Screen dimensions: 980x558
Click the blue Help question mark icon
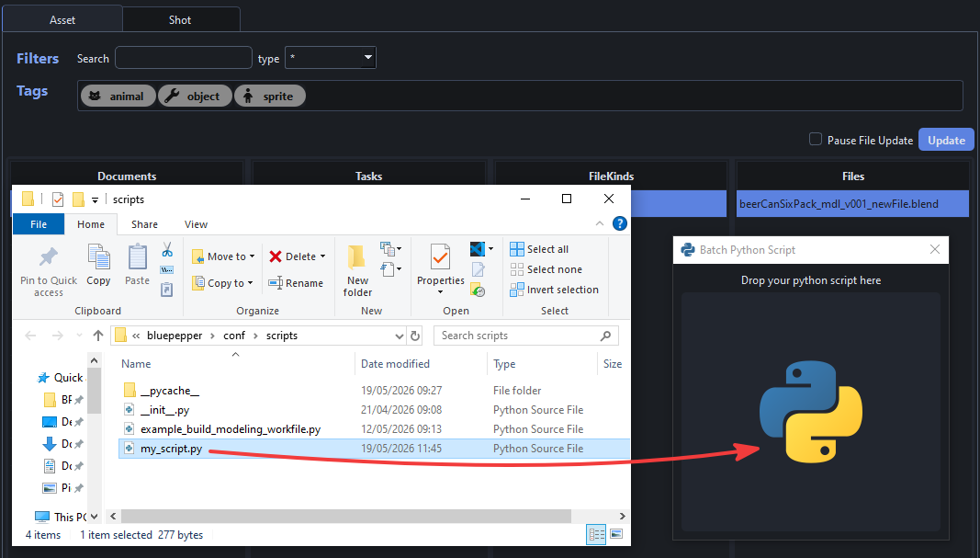pos(619,223)
